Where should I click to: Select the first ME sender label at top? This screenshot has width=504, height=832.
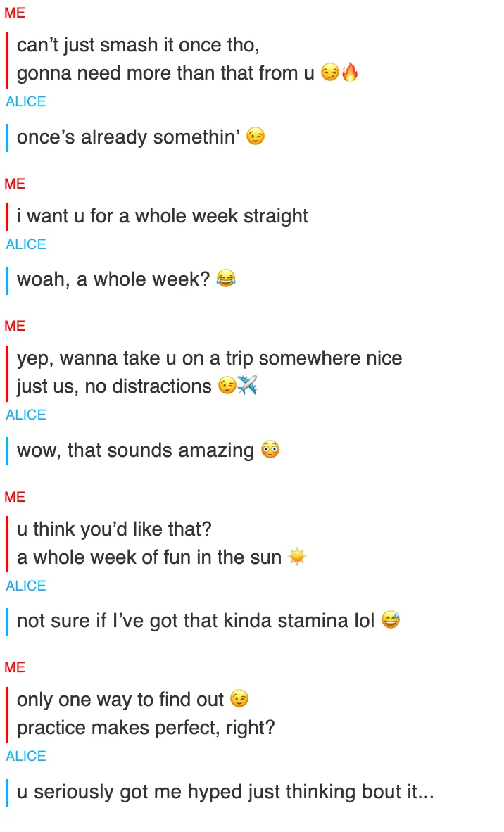(x=15, y=13)
